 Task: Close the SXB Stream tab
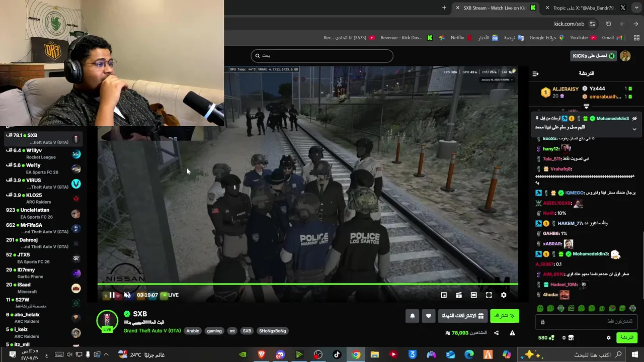457,8
